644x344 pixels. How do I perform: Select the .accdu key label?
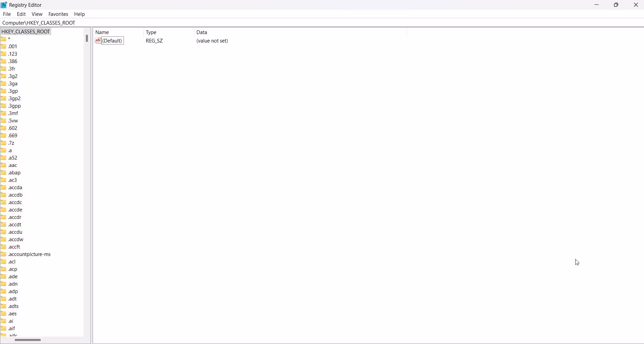click(x=15, y=232)
